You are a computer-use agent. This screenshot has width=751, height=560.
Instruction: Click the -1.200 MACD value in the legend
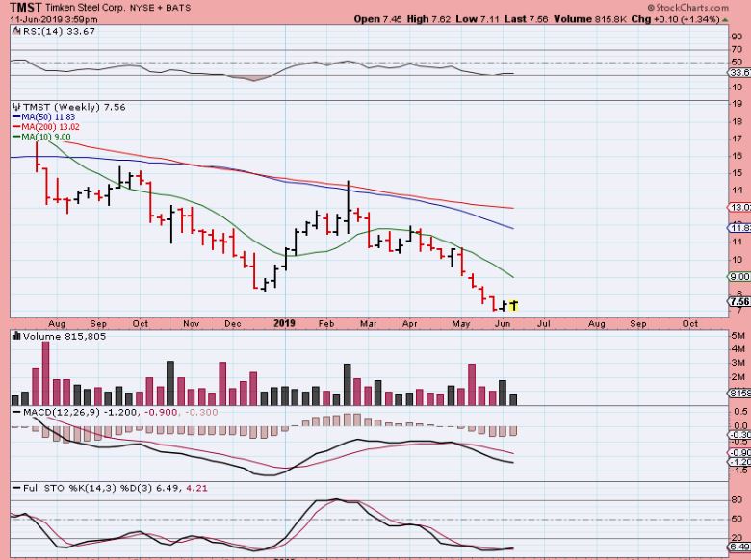coord(121,412)
